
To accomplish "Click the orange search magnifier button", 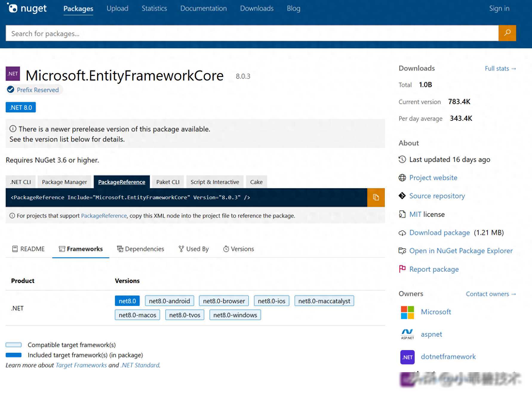I will [507, 33].
